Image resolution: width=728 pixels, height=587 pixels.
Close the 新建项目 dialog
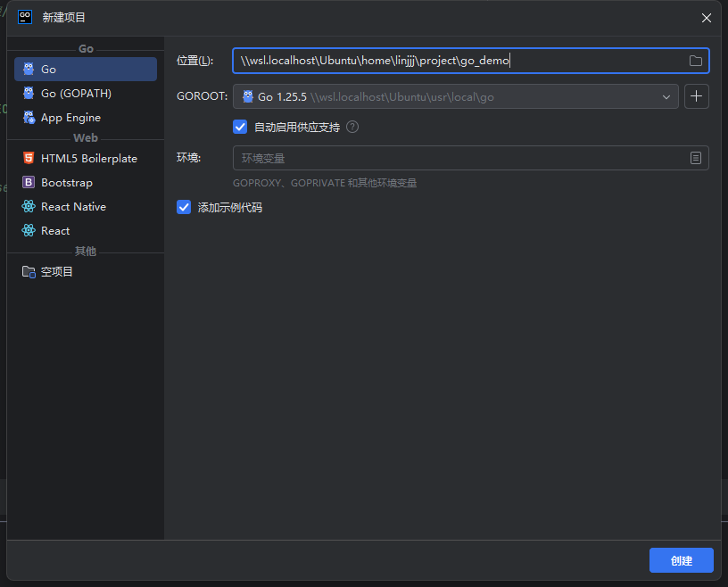(706, 18)
